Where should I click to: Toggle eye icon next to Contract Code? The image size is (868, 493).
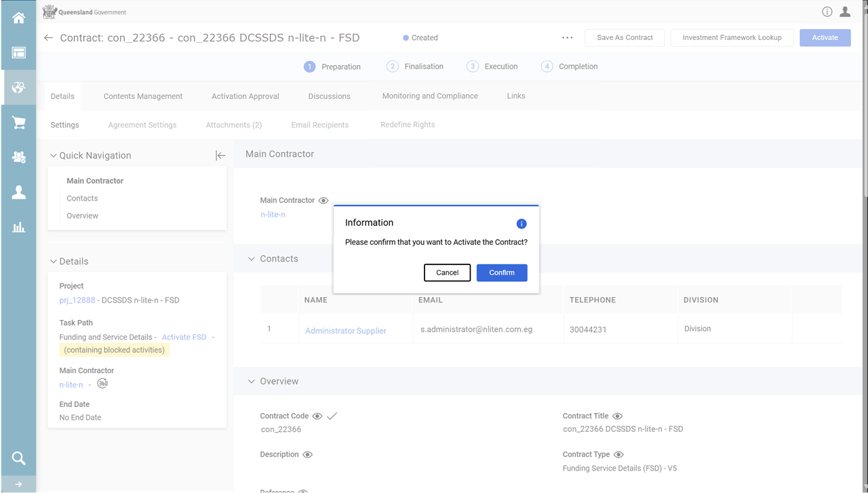coord(317,416)
